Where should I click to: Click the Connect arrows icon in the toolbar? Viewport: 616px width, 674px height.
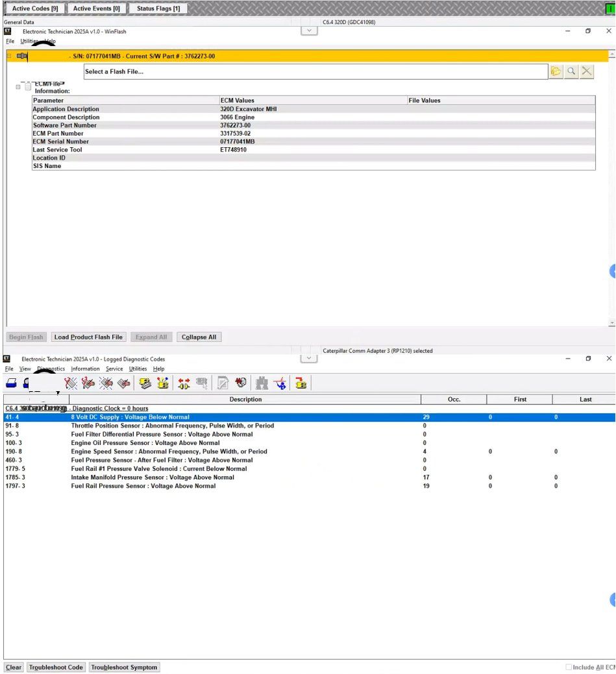(x=184, y=383)
